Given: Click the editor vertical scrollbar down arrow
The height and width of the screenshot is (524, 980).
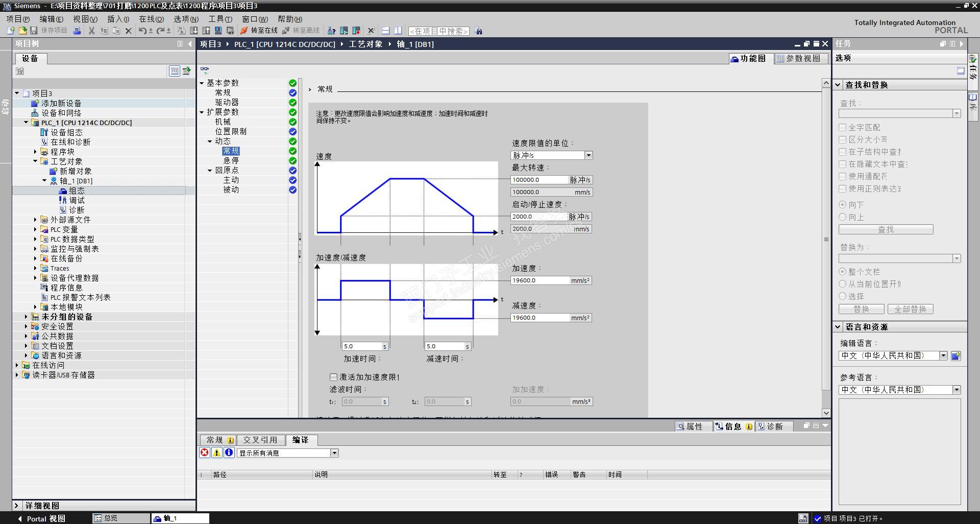Looking at the screenshot, I should [826, 413].
